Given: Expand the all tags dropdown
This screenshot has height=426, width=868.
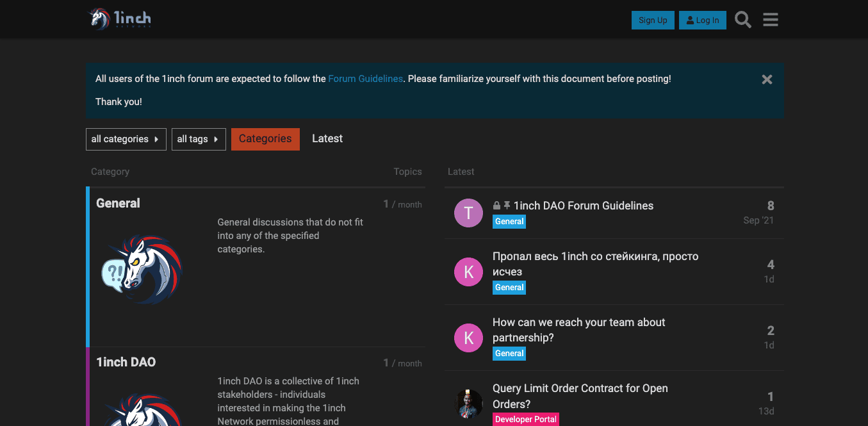Looking at the screenshot, I should click(x=199, y=139).
